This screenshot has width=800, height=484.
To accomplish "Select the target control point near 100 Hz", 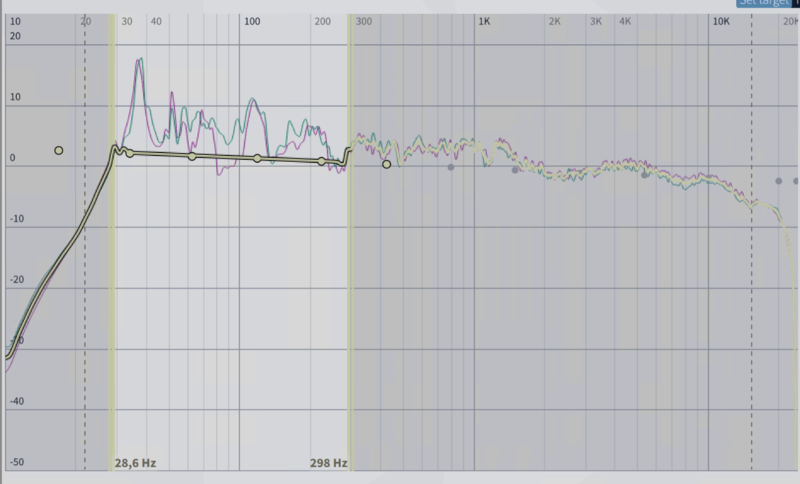I will tap(257, 158).
